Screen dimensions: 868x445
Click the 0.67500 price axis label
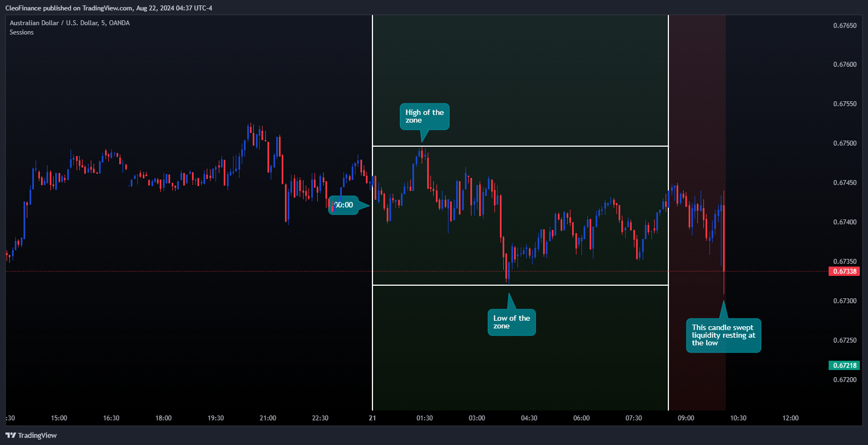point(844,143)
